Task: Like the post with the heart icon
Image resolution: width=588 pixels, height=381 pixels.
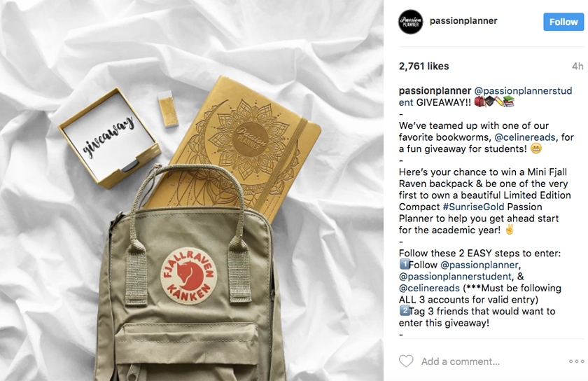Action: click(406, 361)
